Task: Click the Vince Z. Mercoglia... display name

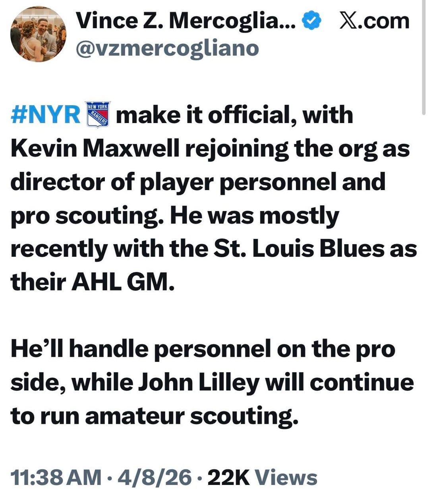Action: click(185, 21)
